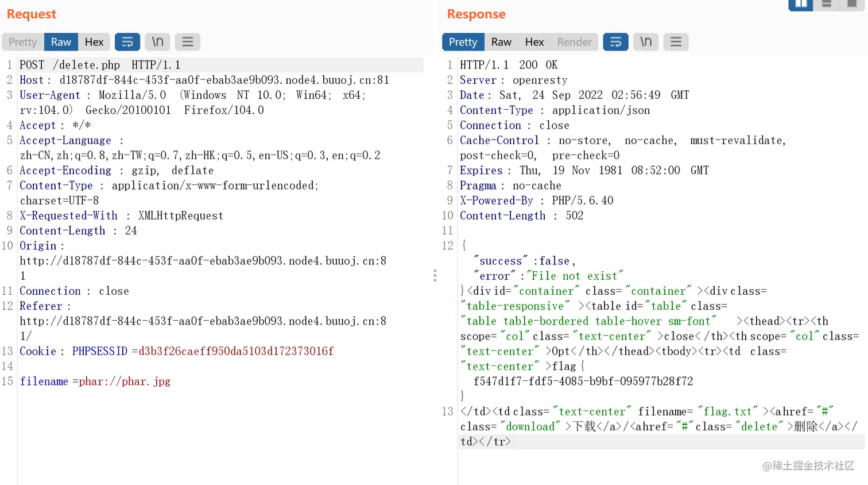The height and width of the screenshot is (485, 868).
Task: Click the 'Date' response header
Action: (472, 95)
